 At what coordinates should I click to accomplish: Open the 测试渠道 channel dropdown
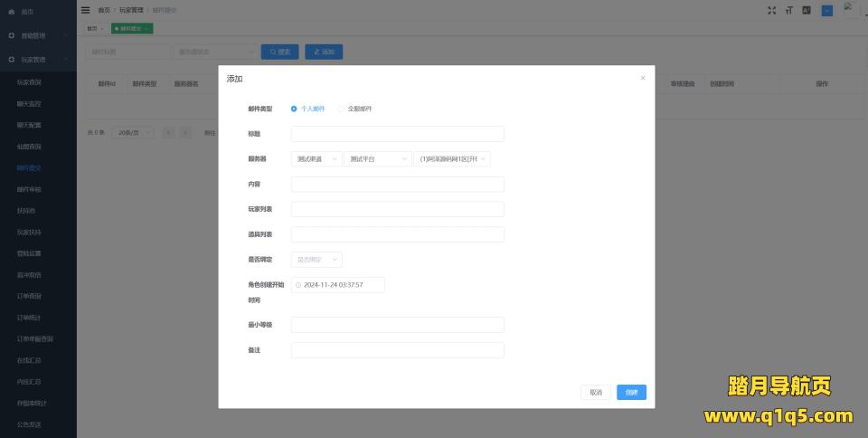316,159
